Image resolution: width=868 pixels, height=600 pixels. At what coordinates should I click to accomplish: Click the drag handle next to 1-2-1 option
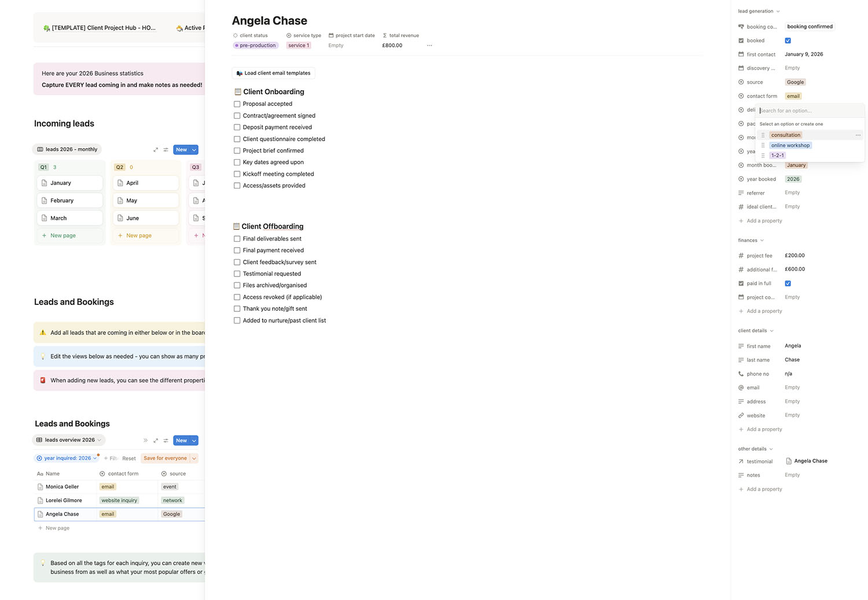coord(763,155)
